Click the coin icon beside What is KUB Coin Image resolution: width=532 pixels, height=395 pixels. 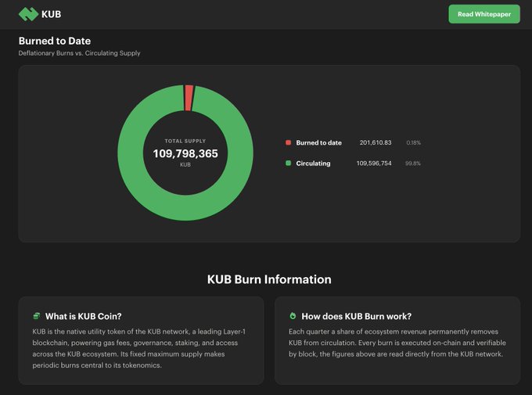pos(36,316)
